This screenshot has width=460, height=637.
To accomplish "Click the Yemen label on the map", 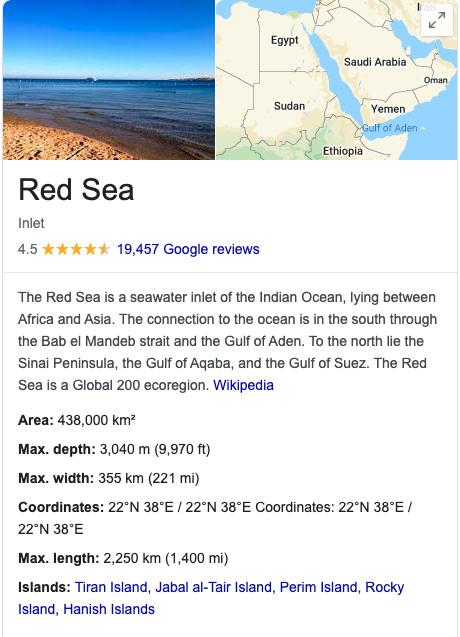I will click(388, 109).
